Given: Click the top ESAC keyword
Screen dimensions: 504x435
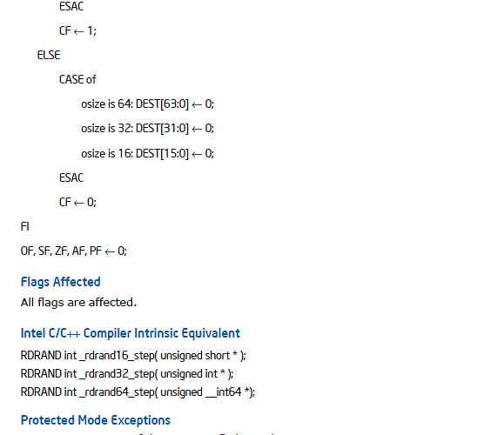Looking at the screenshot, I should click(x=71, y=6).
